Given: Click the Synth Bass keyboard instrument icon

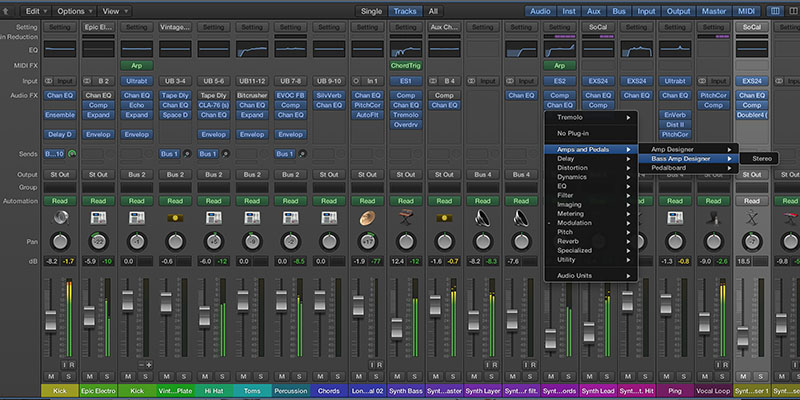Looking at the screenshot, I should pos(405,217).
